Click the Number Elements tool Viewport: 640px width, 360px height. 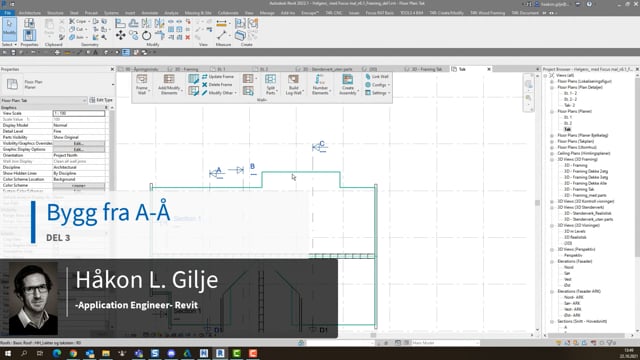tap(320, 84)
